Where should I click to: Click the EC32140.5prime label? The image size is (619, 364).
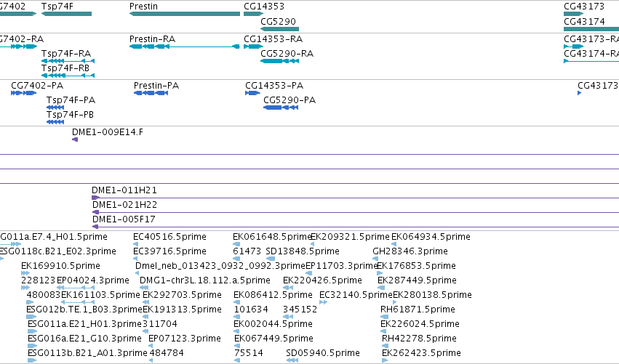[x=356, y=295]
